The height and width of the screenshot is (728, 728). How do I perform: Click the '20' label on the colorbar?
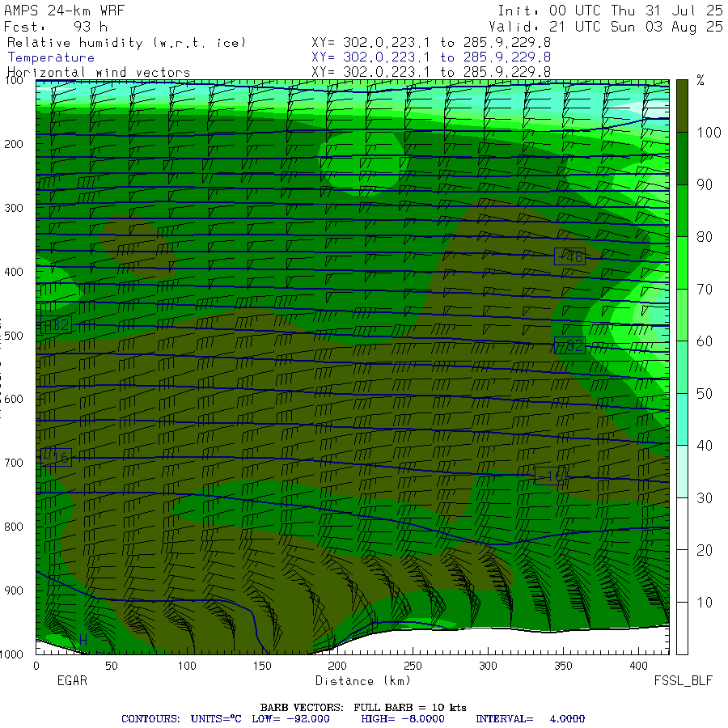click(705, 550)
